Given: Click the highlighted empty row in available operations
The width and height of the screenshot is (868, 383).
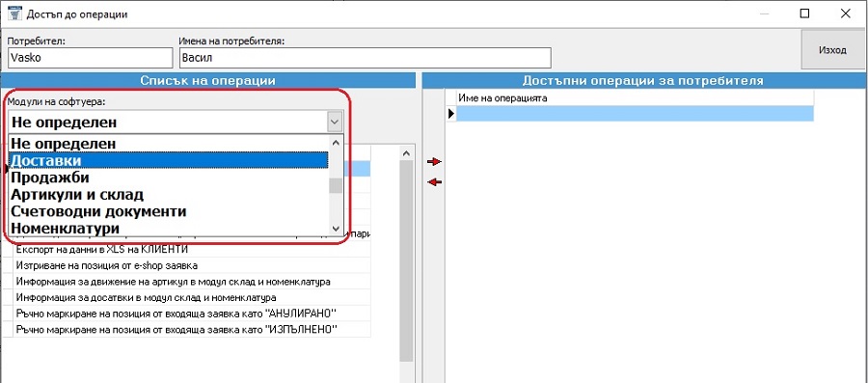Looking at the screenshot, I should (x=635, y=113).
